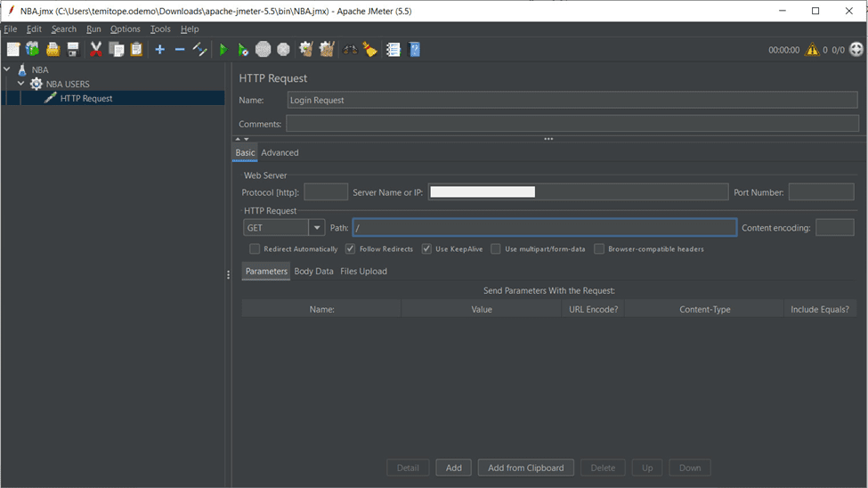Uncheck the Follow Redirects checkbox

pyautogui.click(x=351, y=249)
